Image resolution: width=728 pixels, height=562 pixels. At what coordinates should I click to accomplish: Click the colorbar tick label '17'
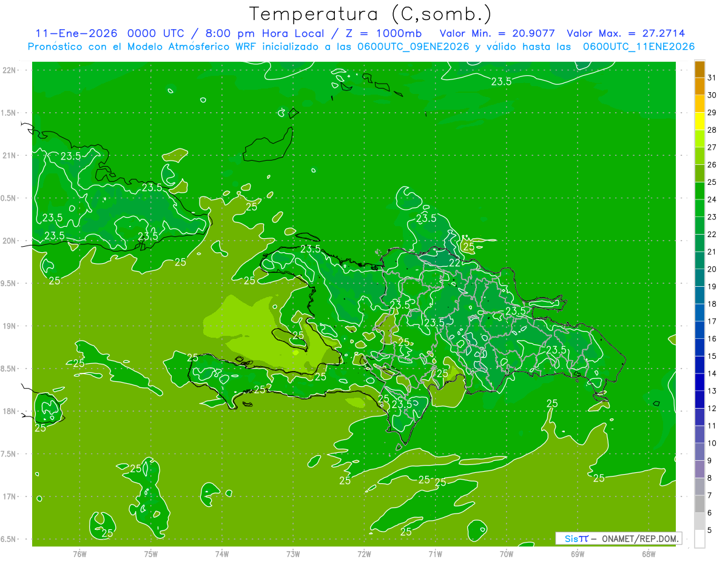point(712,321)
